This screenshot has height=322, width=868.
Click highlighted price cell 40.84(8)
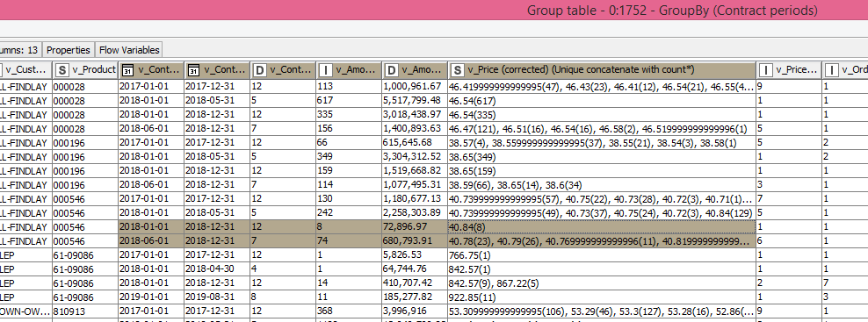(602, 227)
